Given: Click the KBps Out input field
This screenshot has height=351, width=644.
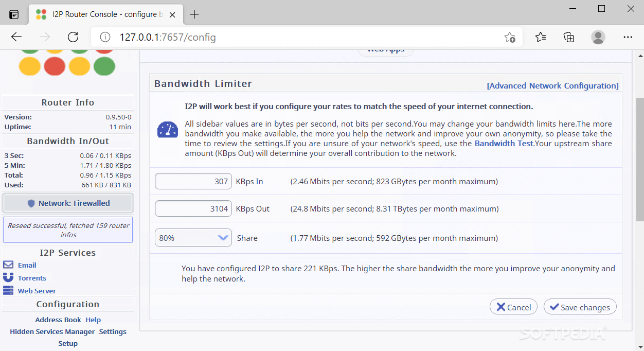Looking at the screenshot, I should 193,209.
